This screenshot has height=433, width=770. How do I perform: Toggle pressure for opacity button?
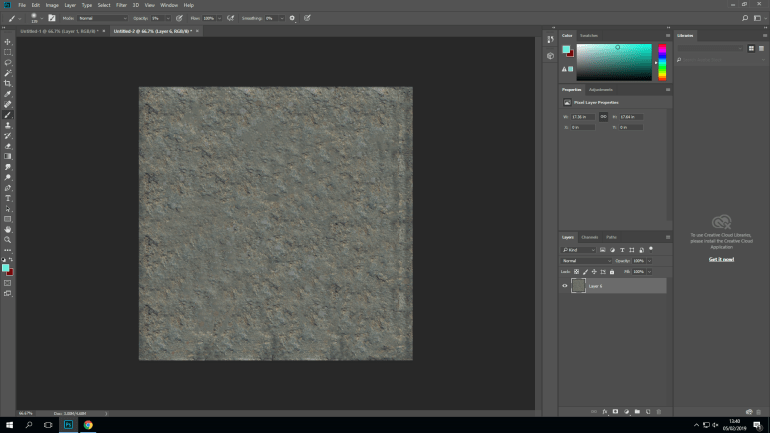pyautogui.click(x=179, y=18)
